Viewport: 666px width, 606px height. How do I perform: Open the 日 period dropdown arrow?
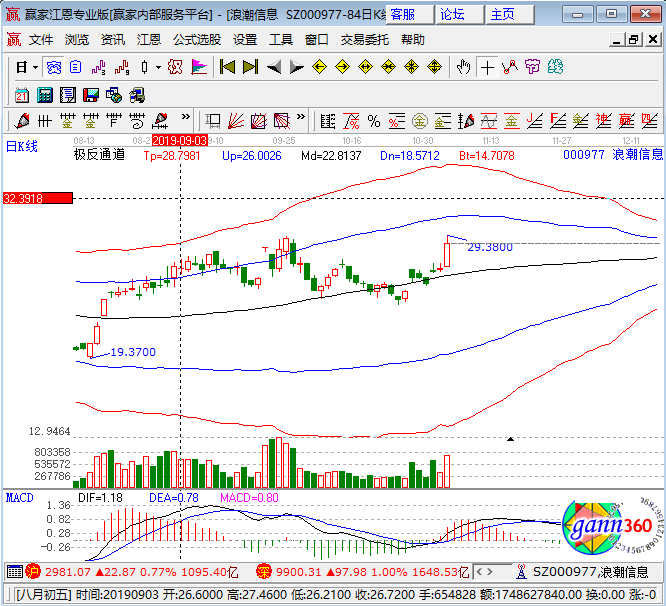point(36,67)
